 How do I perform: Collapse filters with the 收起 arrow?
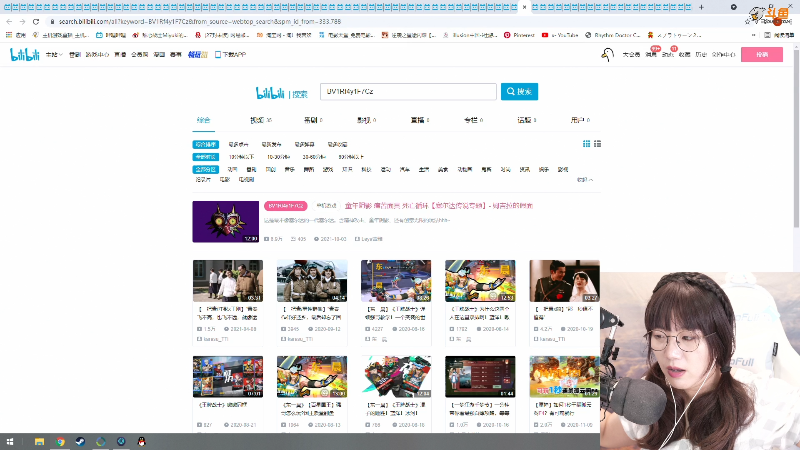click(x=585, y=180)
